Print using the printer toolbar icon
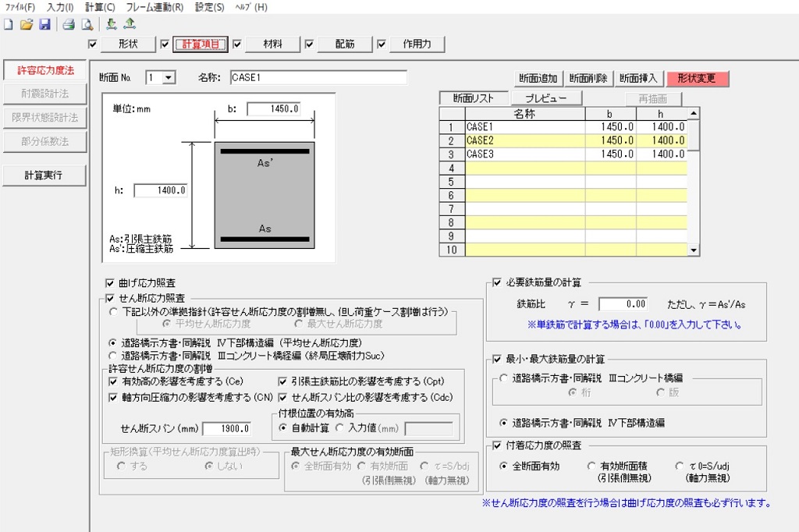Image resolution: width=799 pixels, height=532 pixels. pyautogui.click(x=69, y=24)
